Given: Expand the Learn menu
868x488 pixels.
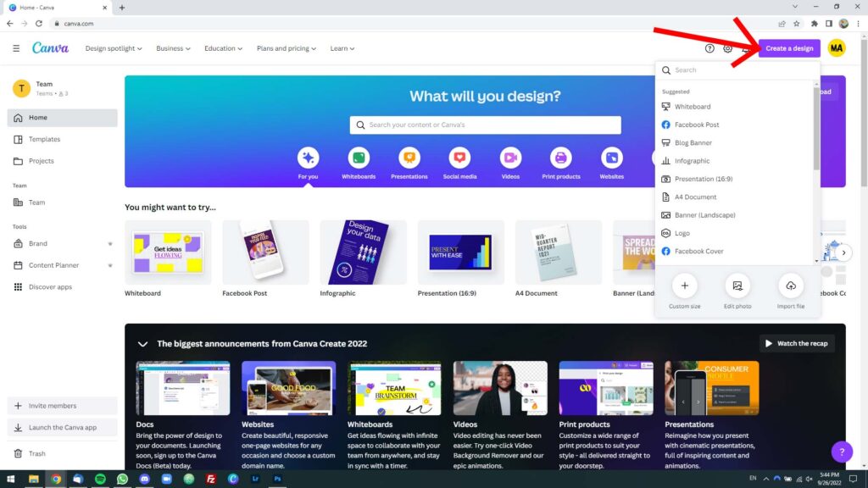Looking at the screenshot, I should tap(342, 48).
